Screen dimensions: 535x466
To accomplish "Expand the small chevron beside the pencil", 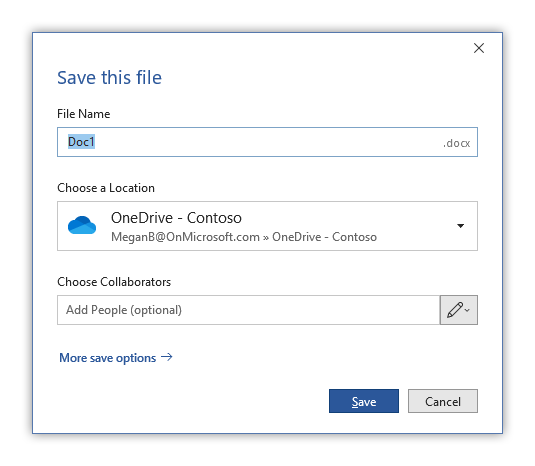I will (x=467, y=310).
